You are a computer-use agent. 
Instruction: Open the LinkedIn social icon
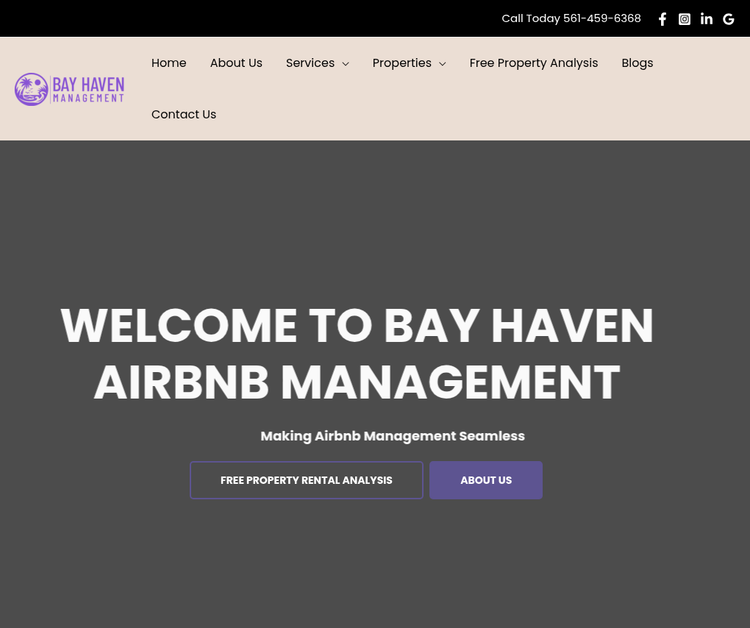706,19
